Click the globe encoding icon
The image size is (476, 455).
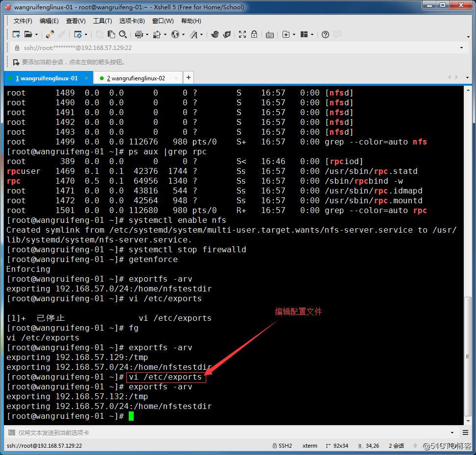coord(175,34)
